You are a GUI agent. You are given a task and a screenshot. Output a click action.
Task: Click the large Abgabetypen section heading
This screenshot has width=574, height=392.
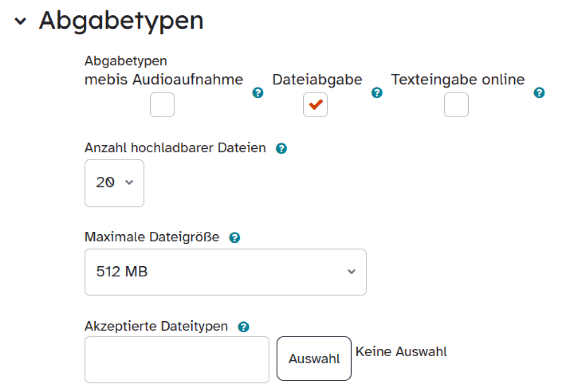pos(121,21)
